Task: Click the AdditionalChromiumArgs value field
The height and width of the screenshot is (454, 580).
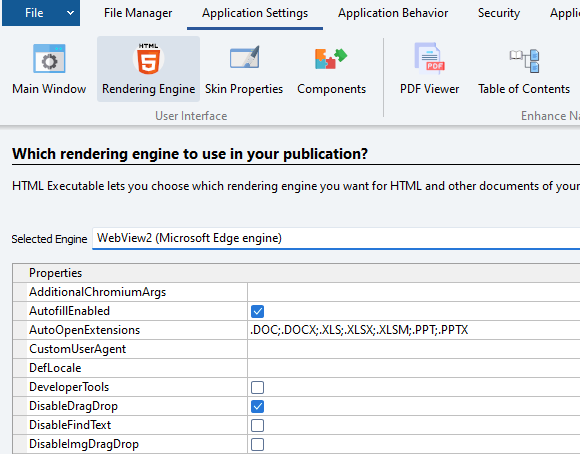Action: (x=414, y=292)
